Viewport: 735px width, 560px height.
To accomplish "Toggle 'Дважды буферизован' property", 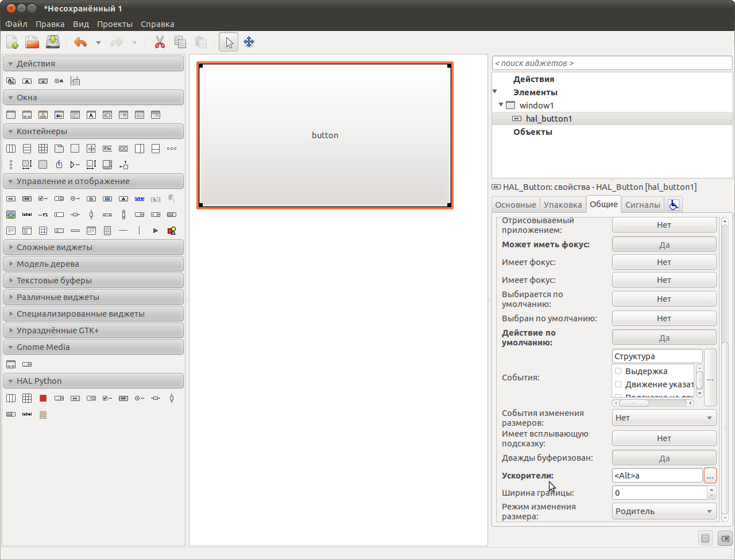I will point(664,458).
